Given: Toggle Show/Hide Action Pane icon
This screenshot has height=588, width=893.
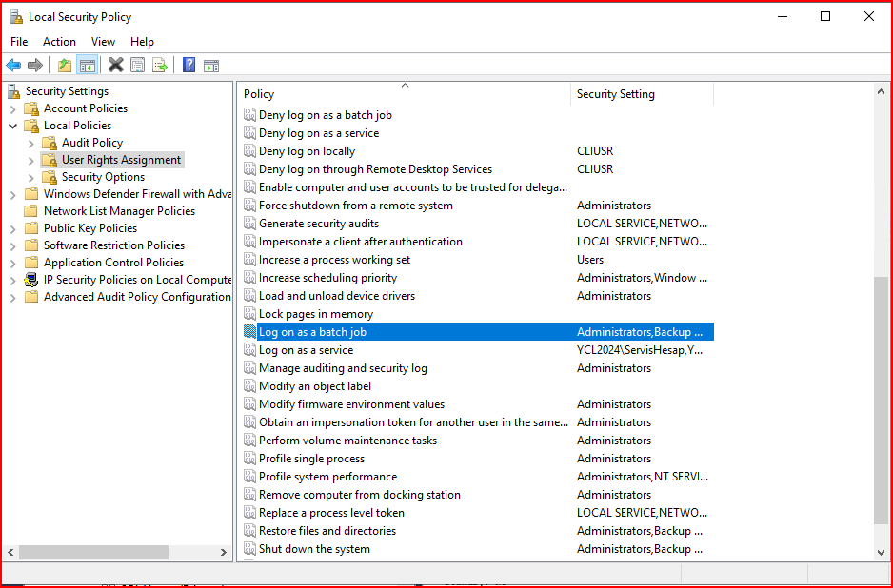Looking at the screenshot, I should coord(211,65).
